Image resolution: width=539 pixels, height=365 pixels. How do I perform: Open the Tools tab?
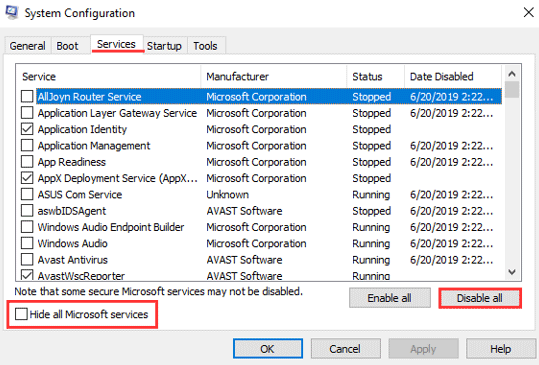(x=205, y=46)
